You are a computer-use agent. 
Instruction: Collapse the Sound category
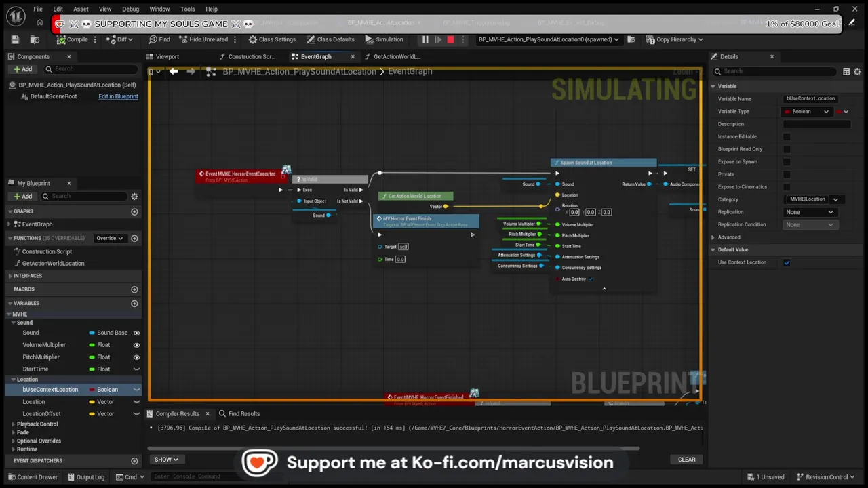tap(14, 323)
